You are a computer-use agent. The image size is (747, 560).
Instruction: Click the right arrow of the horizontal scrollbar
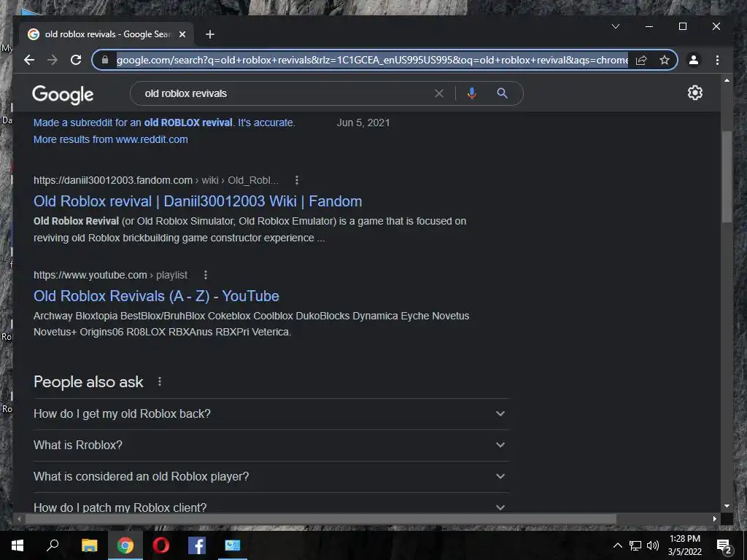point(715,518)
